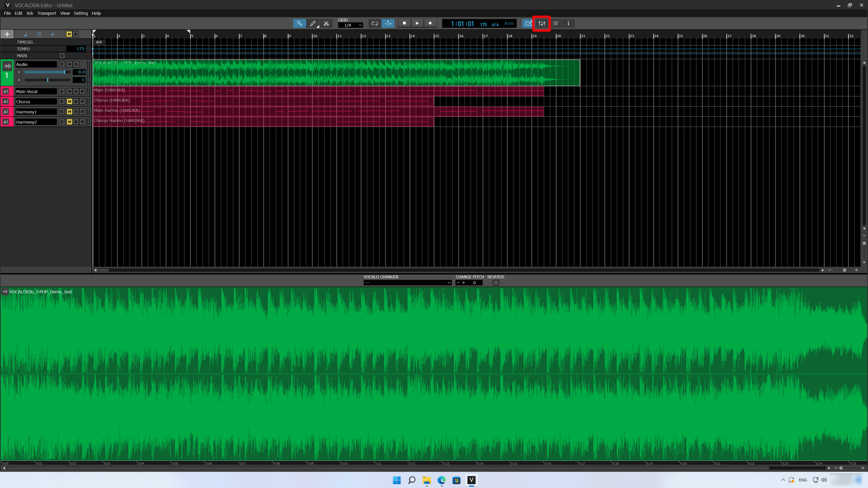This screenshot has width=868, height=488.
Task: Select the arrow selection tool
Action: pyautogui.click(x=299, y=23)
